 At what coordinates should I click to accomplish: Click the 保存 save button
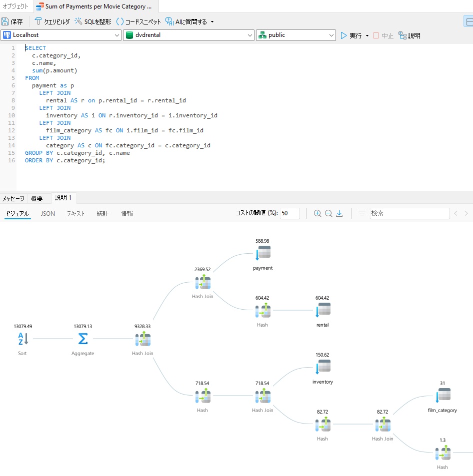point(12,22)
